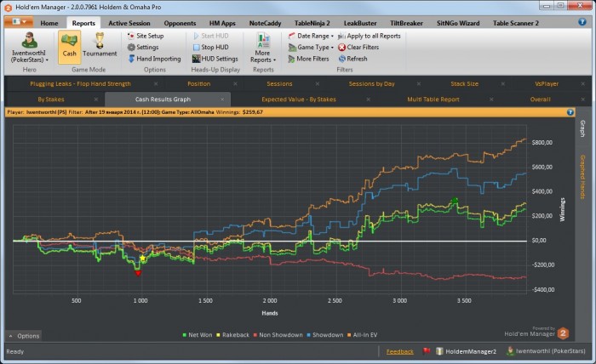Image resolution: width=596 pixels, height=364 pixels.
Task: Refresh the report
Action: (357, 59)
